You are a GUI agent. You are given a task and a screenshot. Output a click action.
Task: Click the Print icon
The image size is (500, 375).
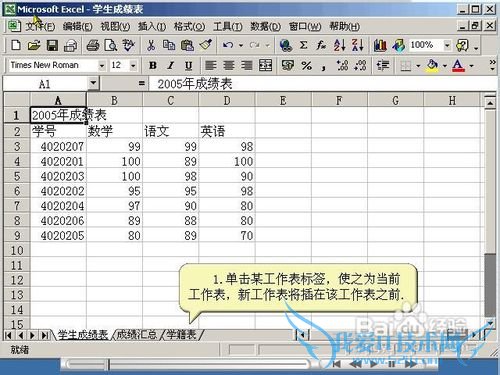click(93, 45)
